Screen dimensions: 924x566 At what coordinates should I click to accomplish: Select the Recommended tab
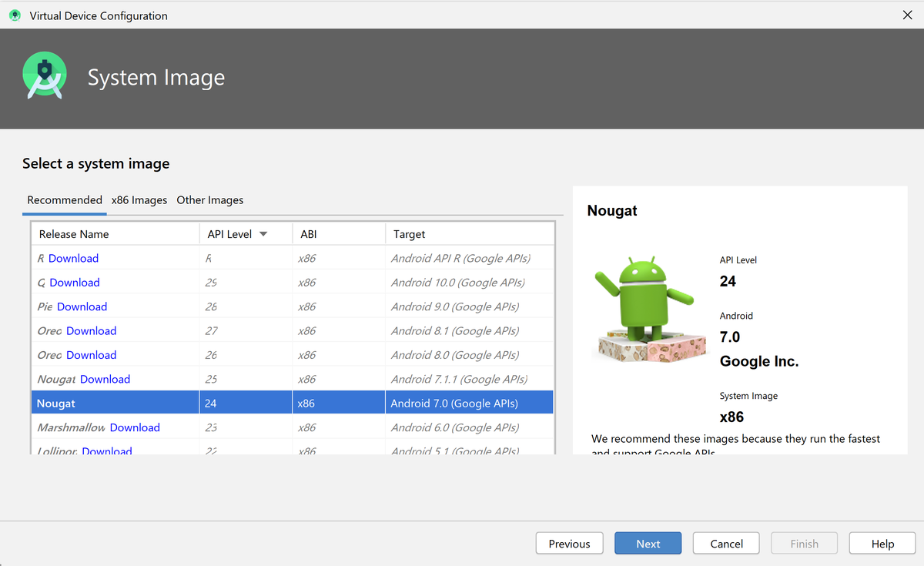coord(64,199)
